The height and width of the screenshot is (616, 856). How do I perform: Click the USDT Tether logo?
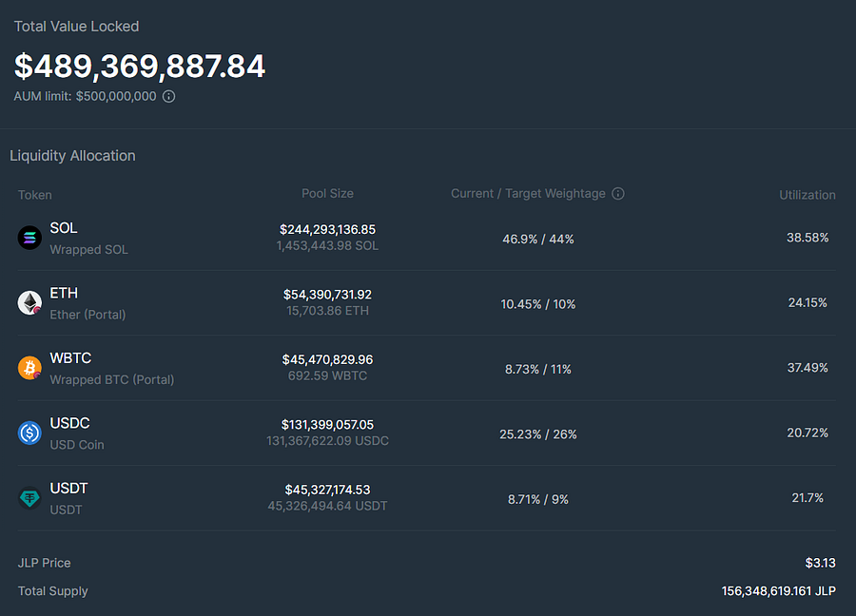click(29, 497)
